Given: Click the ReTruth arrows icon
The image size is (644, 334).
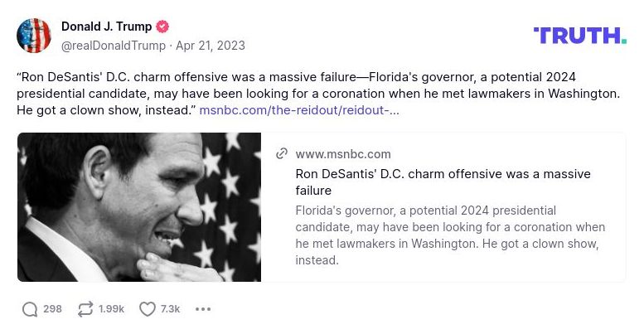Looking at the screenshot, I should tap(85, 309).
